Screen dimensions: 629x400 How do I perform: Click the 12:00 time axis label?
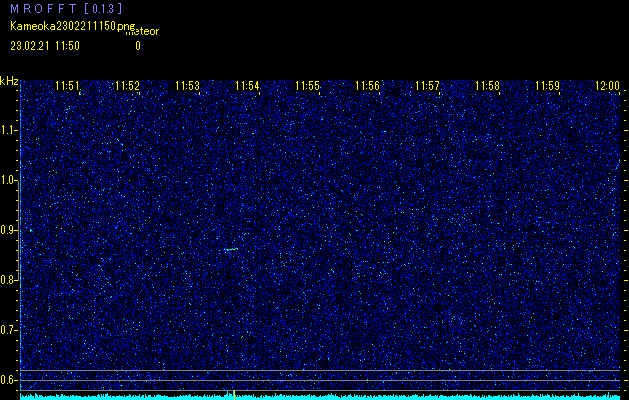click(x=608, y=86)
